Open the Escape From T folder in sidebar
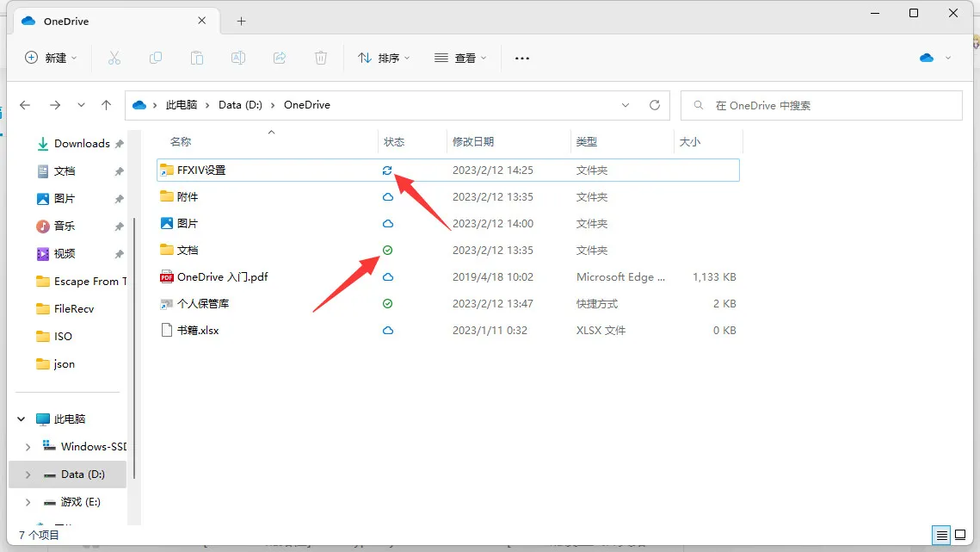Screen dimensions: 980x552 click(x=79, y=281)
